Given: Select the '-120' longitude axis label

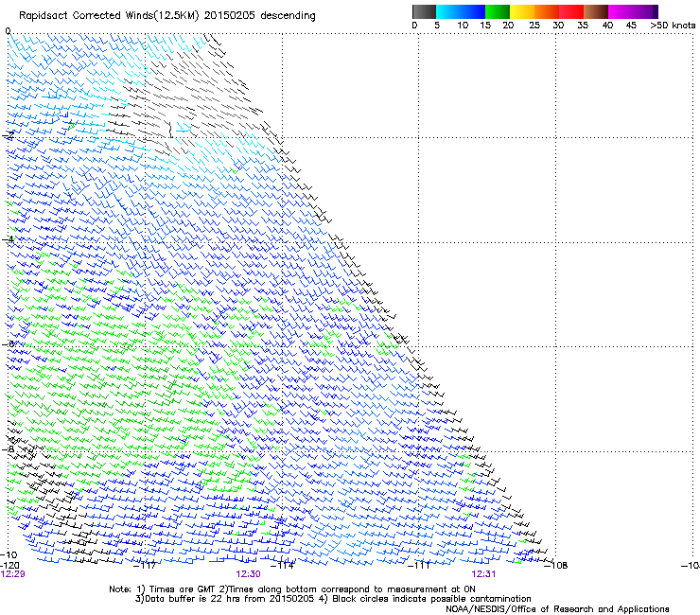Looking at the screenshot, I should click(9, 566).
